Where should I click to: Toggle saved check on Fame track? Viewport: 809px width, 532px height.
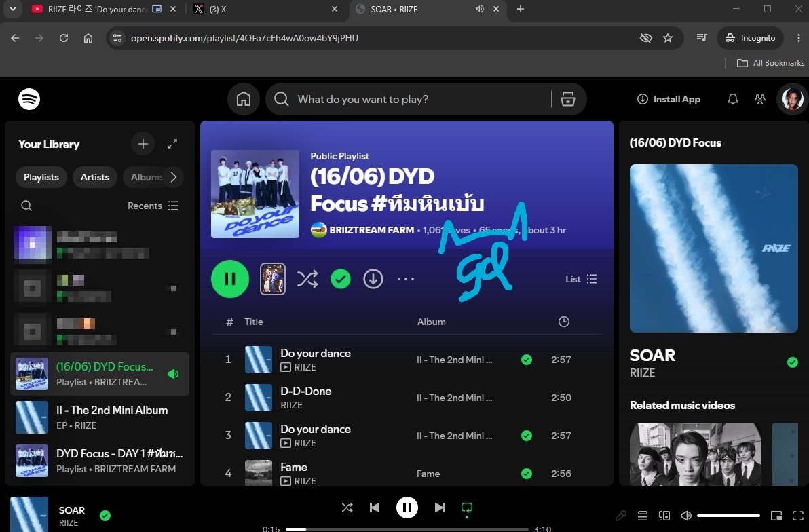tap(527, 474)
